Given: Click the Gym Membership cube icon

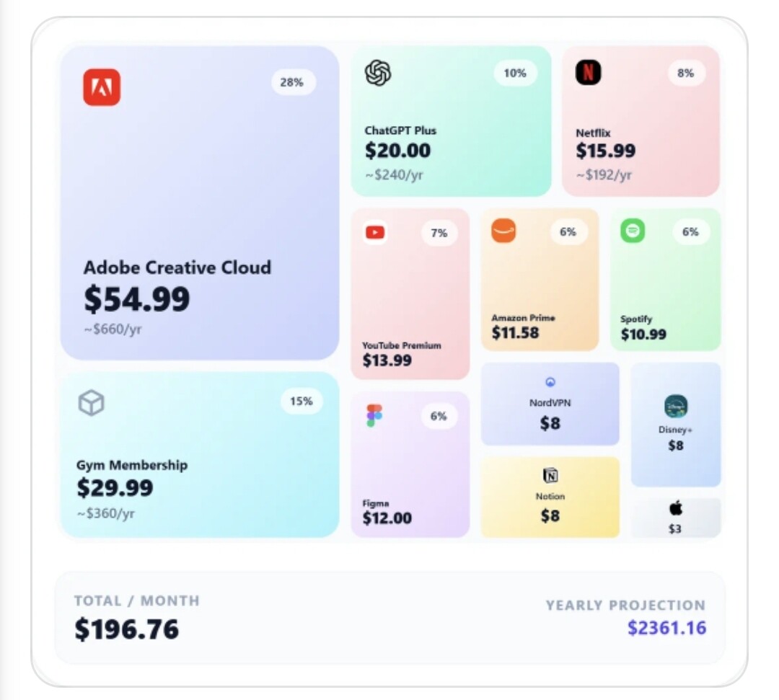Looking at the screenshot, I should pyautogui.click(x=92, y=403).
